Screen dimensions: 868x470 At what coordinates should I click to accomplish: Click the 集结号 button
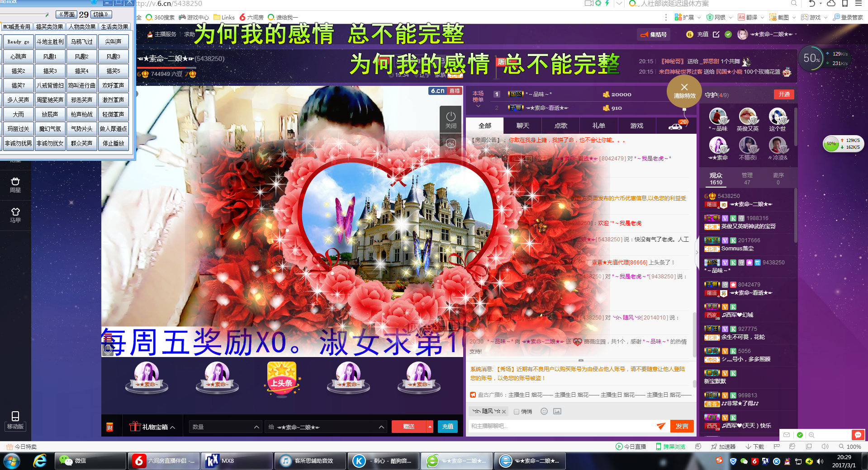click(x=654, y=34)
